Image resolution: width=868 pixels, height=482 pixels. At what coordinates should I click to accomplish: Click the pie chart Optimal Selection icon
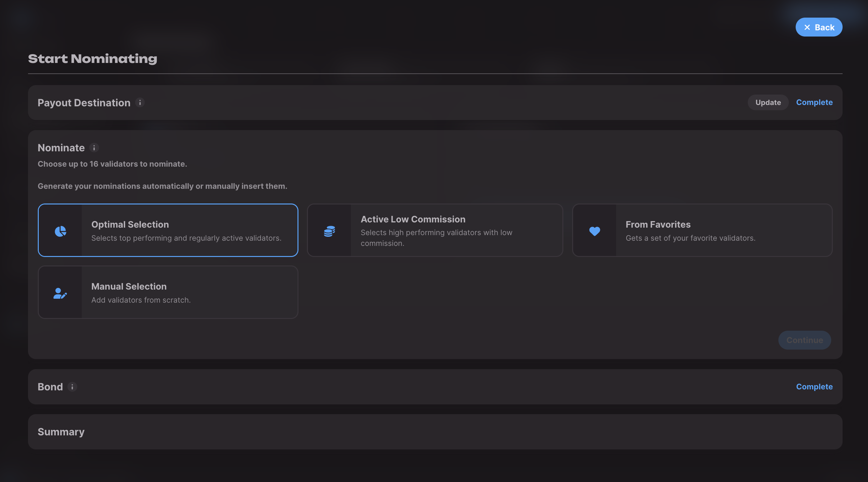click(60, 231)
